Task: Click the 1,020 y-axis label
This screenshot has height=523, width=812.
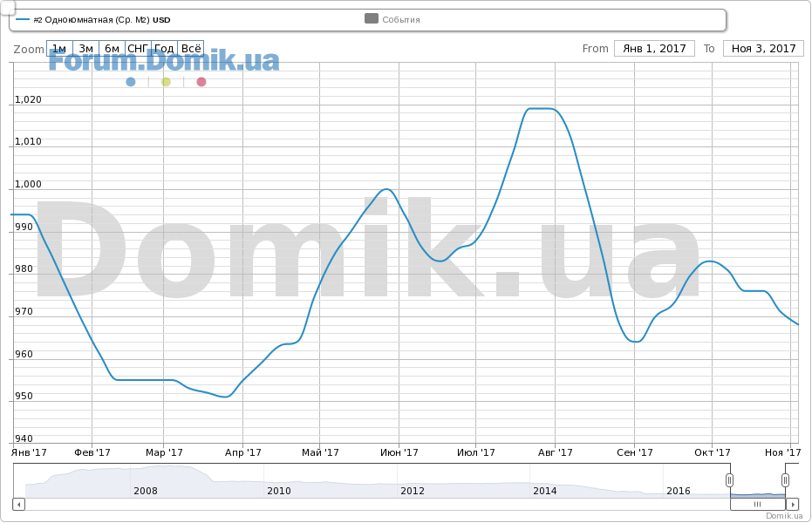Action: 28,99
